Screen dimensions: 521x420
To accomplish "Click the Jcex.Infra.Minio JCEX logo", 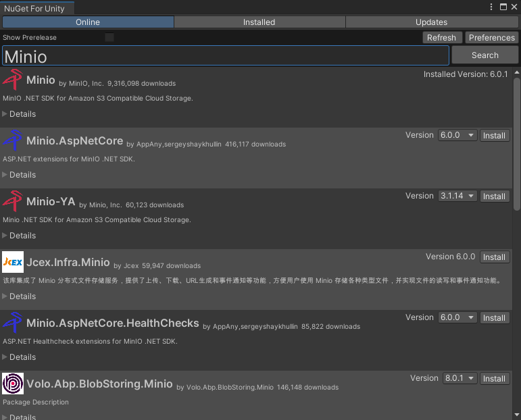I will tap(13, 262).
